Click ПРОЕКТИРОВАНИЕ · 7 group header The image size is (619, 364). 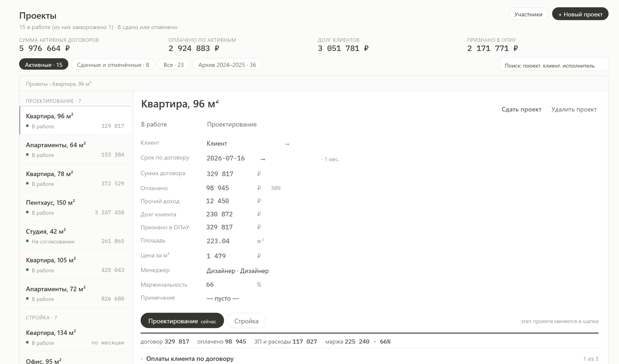53,101
